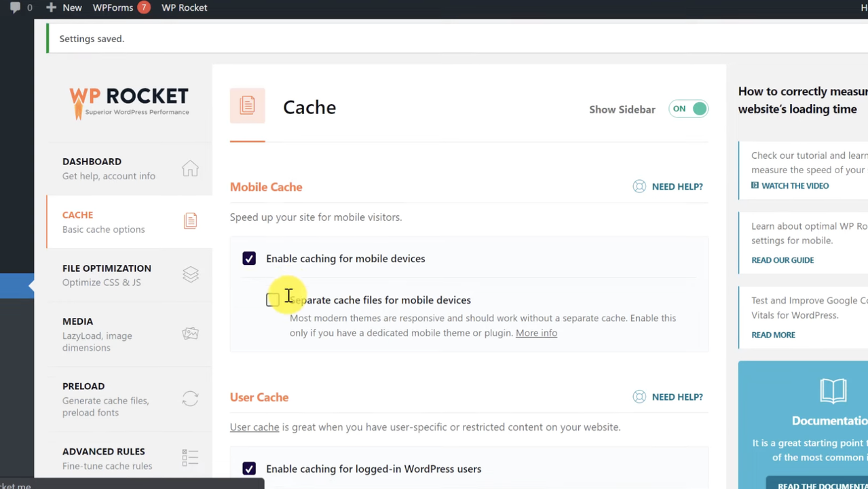Uncheck Enable caching for mobile devices
This screenshot has height=489, width=868.
[249, 259]
